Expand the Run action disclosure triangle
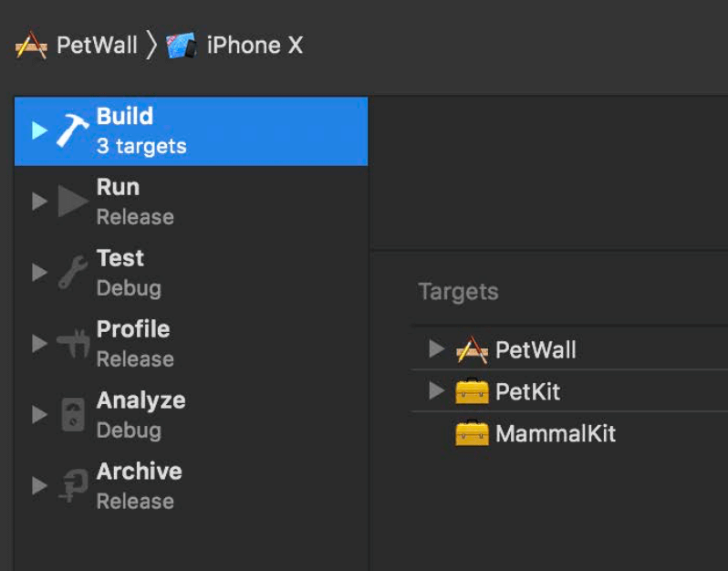Viewport: 728px width, 571px height. (x=38, y=202)
